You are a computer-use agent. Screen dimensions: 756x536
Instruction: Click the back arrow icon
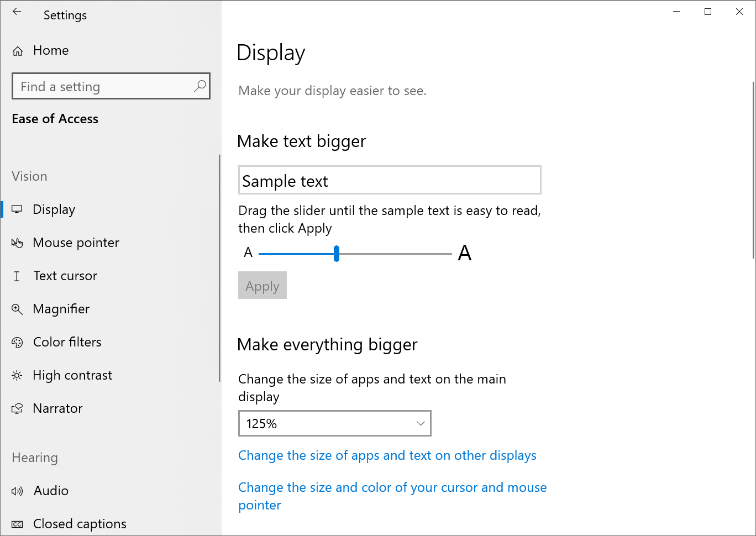click(17, 12)
